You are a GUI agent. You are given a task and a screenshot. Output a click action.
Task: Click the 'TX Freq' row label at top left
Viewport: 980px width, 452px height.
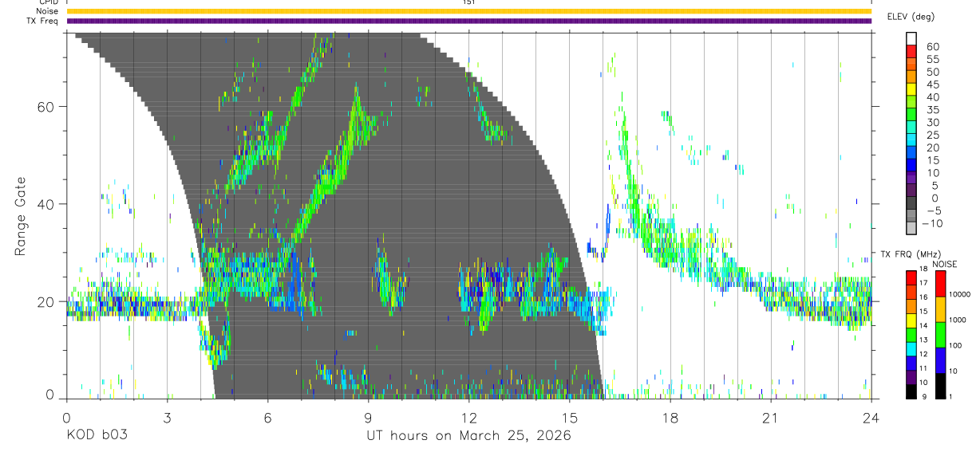click(43, 21)
